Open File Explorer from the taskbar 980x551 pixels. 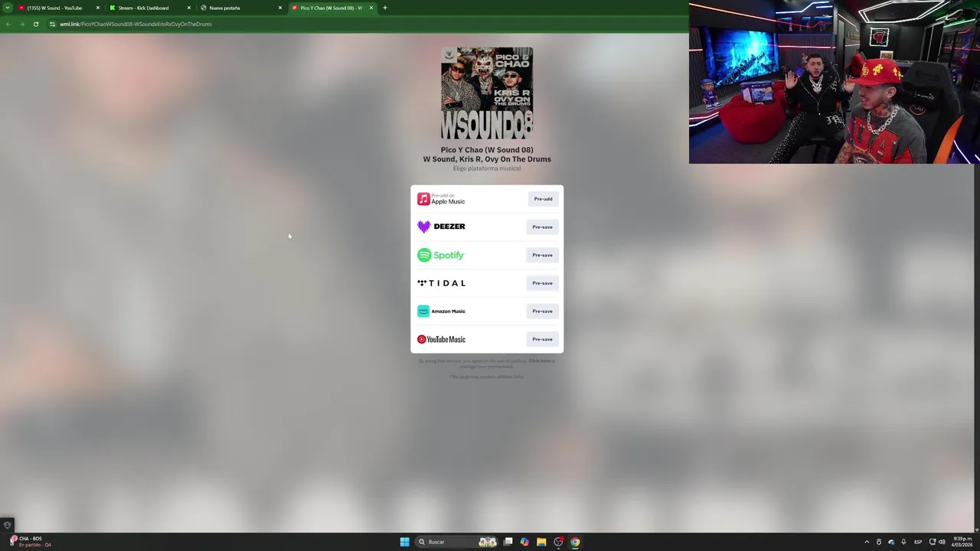point(541,542)
